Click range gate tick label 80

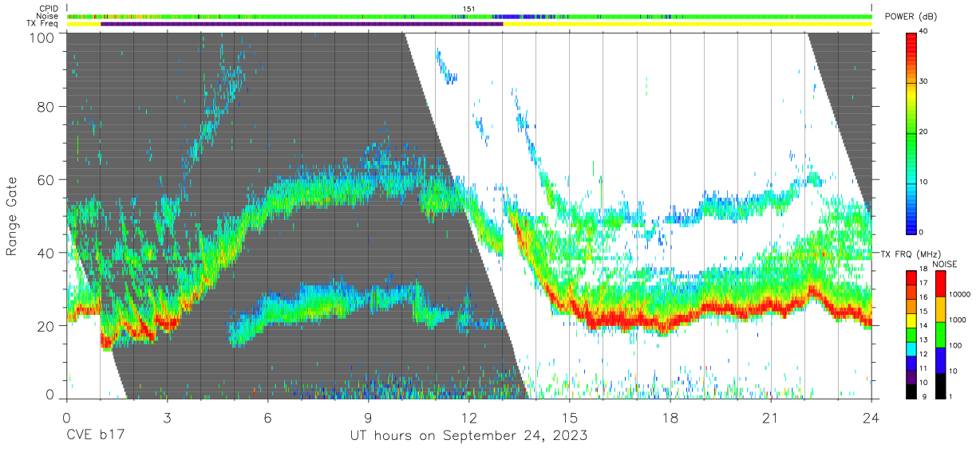pyautogui.click(x=46, y=107)
